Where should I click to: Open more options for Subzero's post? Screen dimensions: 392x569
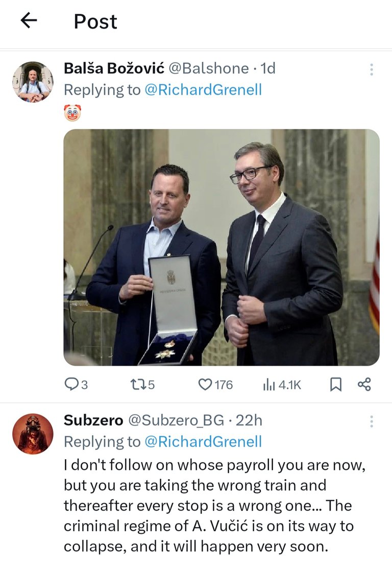pyautogui.click(x=372, y=421)
